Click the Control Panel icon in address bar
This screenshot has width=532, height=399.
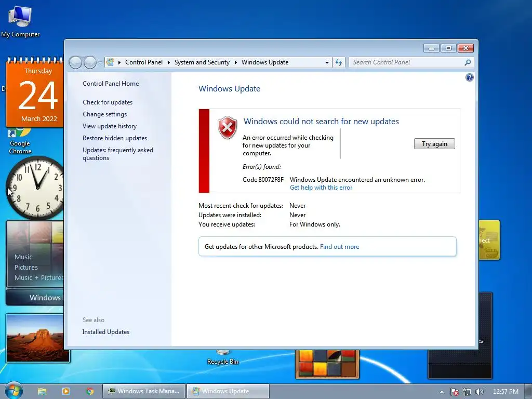[x=110, y=62]
